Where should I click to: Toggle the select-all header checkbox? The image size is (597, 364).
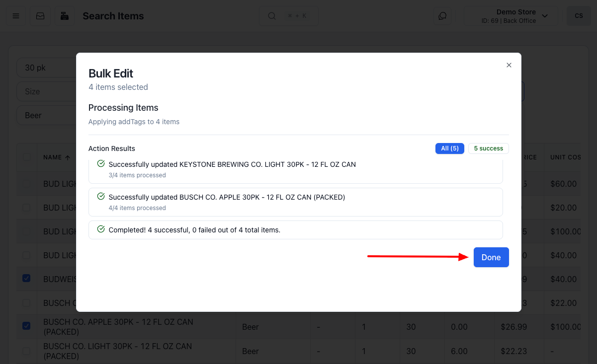point(26,157)
